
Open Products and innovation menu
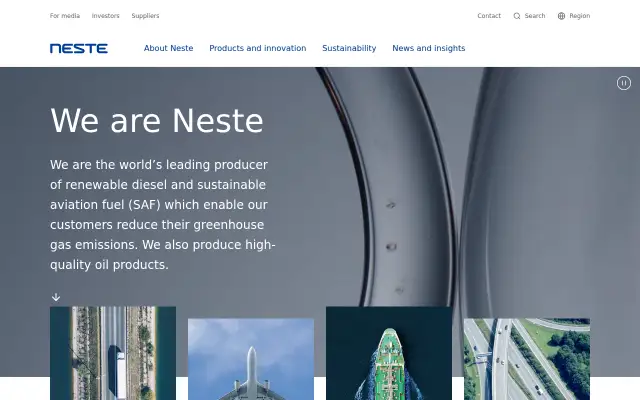pyautogui.click(x=258, y=48)
